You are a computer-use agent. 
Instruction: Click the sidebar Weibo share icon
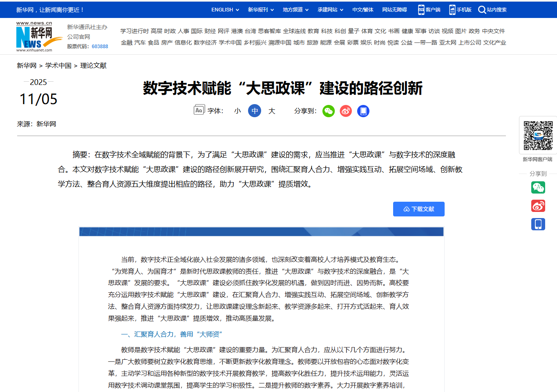[x=538, y=206]
